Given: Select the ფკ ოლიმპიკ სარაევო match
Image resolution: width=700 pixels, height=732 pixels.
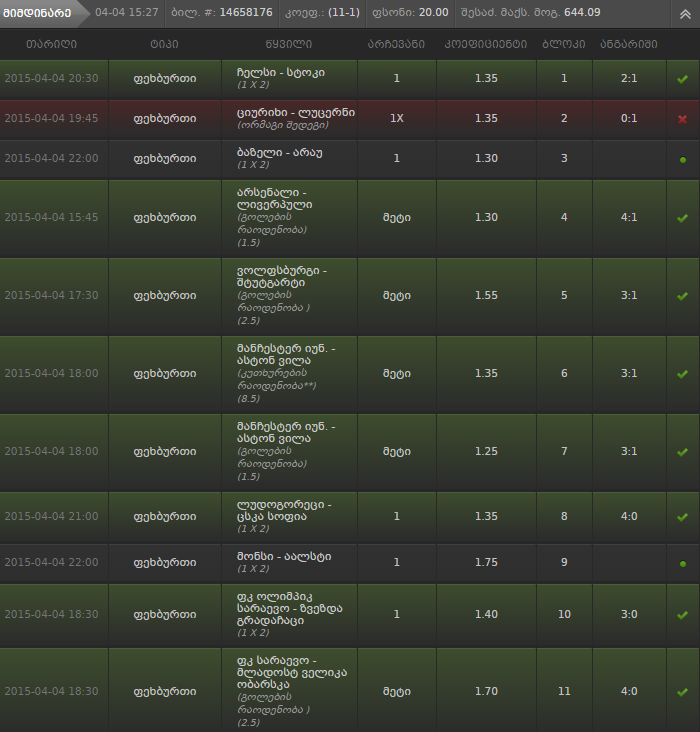Looking at the screenshot, I should point(290,608).
